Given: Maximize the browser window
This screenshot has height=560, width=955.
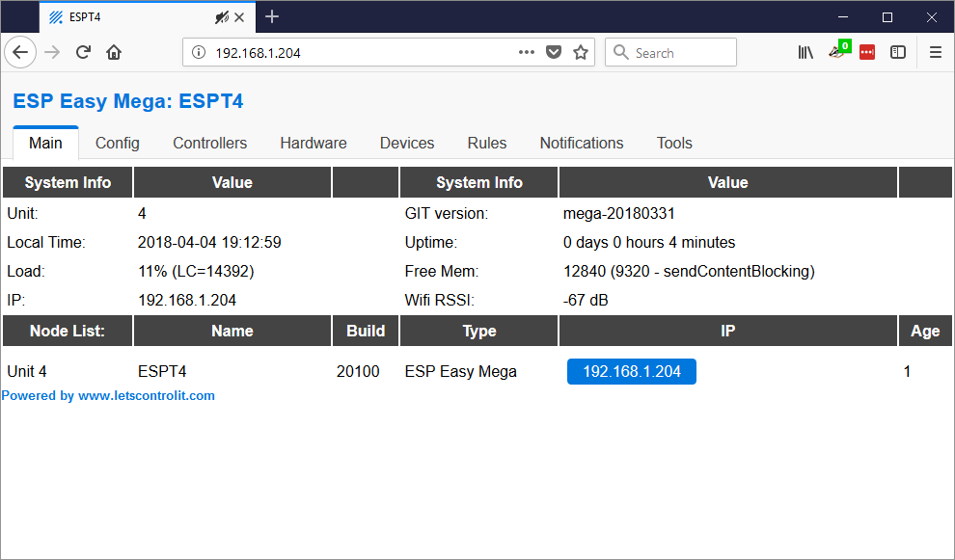Looking at the screenshot, I should click(887, 17).
